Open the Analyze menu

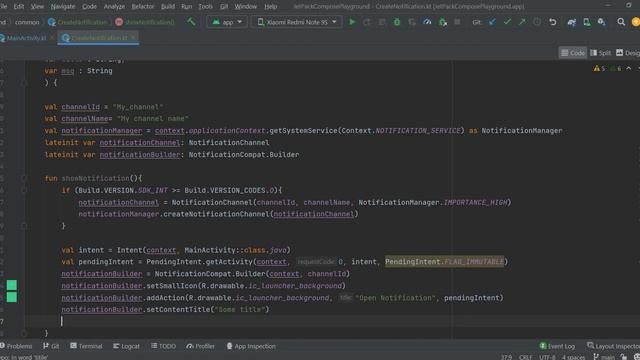coord(114,7)
